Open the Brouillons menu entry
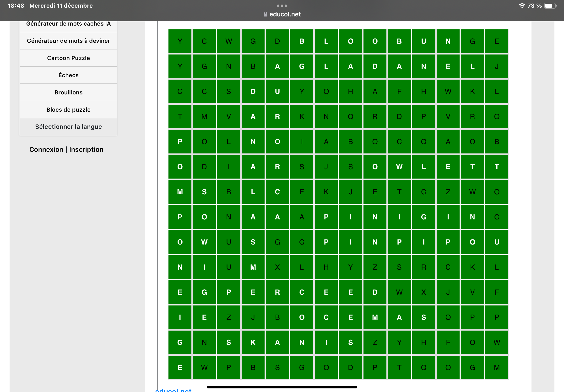 point(69,92)
